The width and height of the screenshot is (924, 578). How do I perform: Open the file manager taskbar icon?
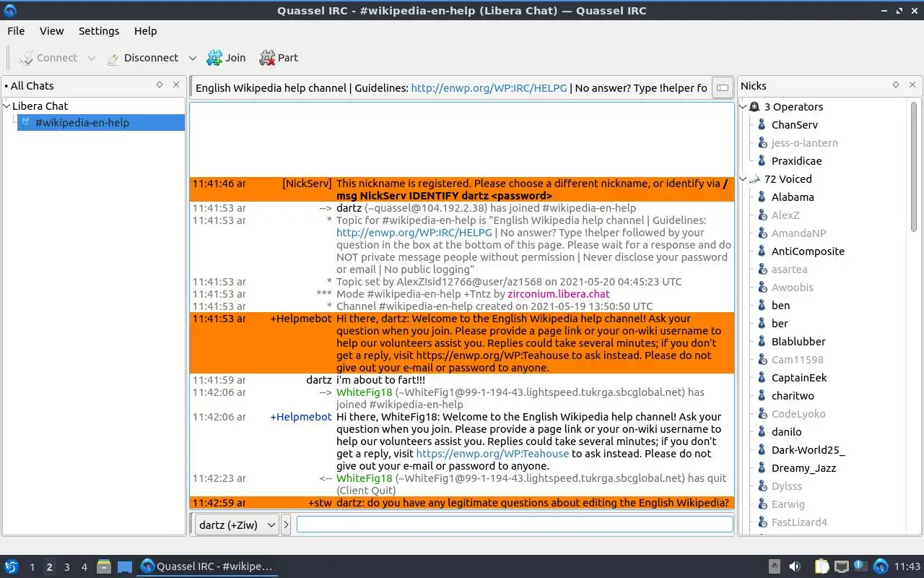click(103, 566)
